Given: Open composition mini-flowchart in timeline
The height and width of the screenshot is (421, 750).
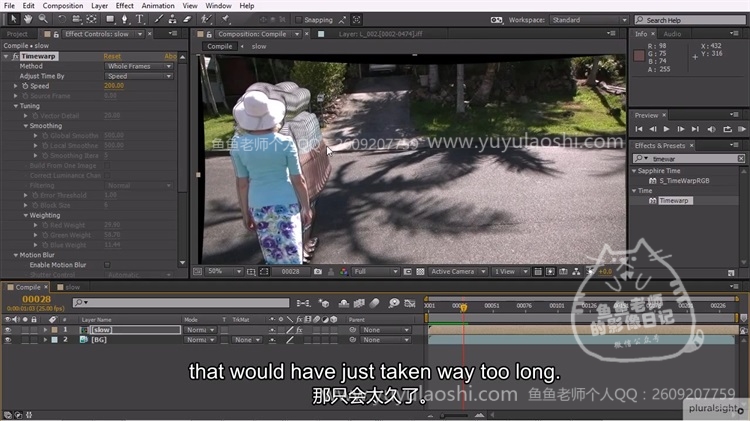Looking at the screenshot, I should (303, 303).
